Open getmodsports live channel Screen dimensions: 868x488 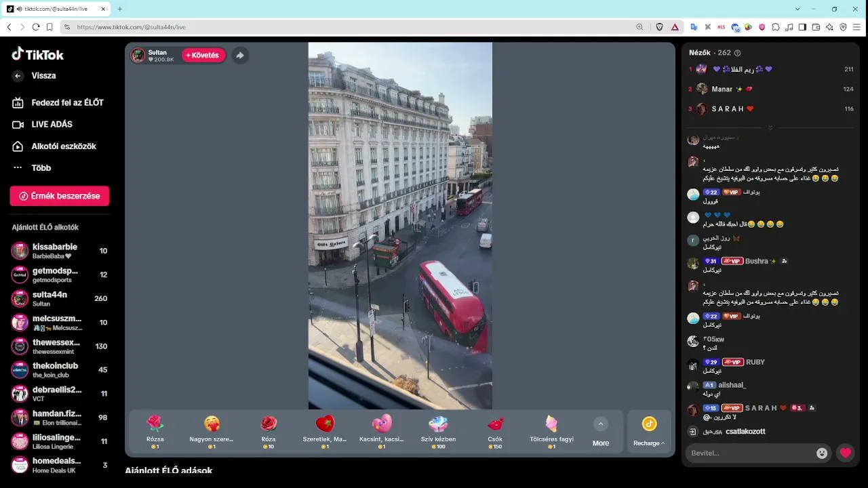60,274
